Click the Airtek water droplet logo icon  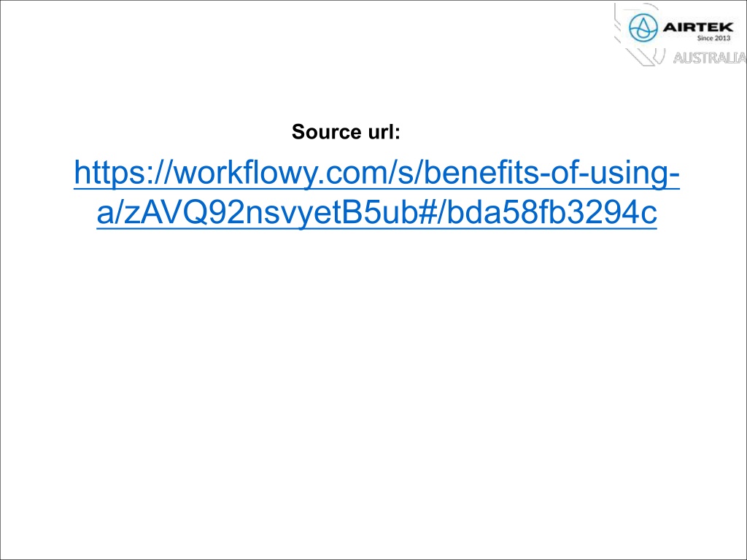point(643,28)
